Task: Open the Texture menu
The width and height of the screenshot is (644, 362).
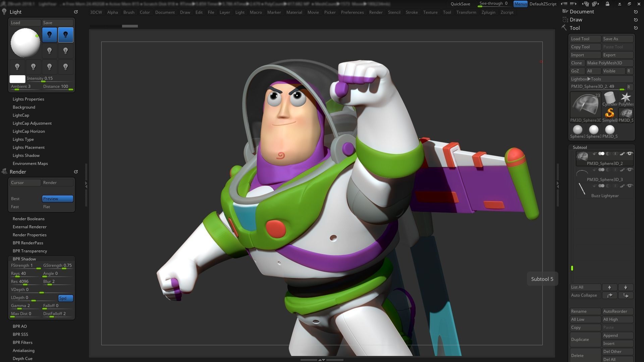Action: (x=430, y=12)
